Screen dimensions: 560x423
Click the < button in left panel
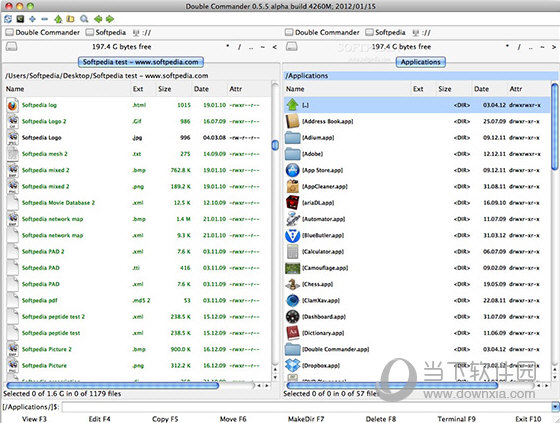(275, 47)
